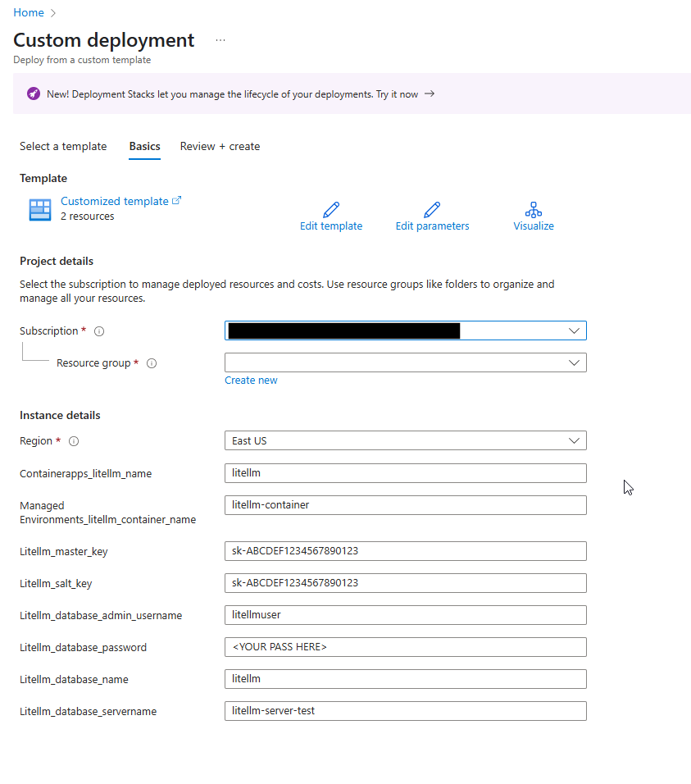691x784 pixels.
Task: Expand the Subscription dropdown
Action: (x=405, y=330)
